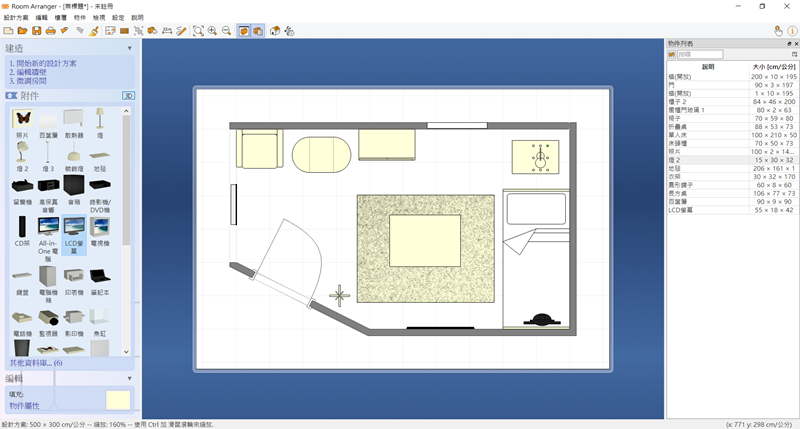
Task: Zoom to fit with the magnifier frame icon
Action: (x=198, y=31)
